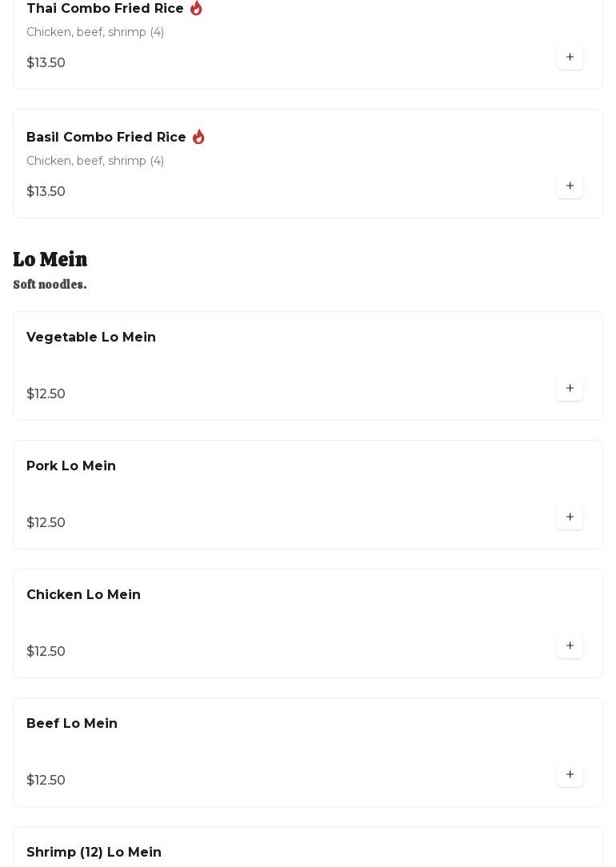Add Basil Combo Fried Rice to cart
This screenshot has width=616, height=867.
(570, 186)
